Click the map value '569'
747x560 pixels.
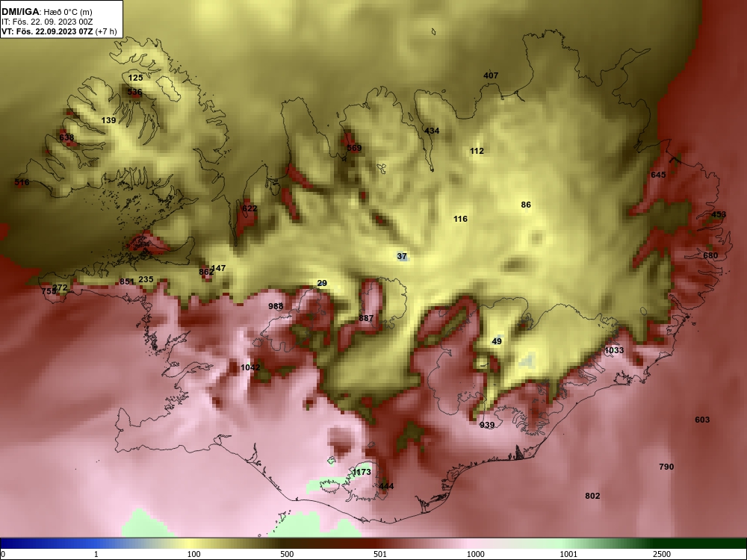tap(354, 148)
